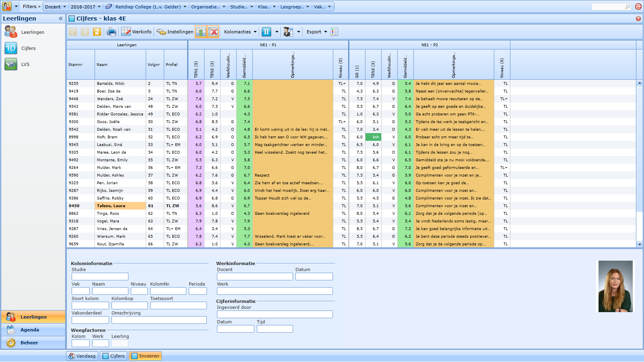Toggle the green arrows table button
Screen dimensions: 644x362
201,32
